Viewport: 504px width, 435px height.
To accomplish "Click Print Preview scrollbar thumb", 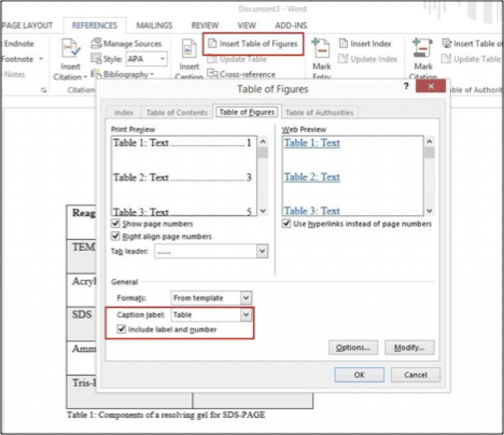I will click(x=263, y=153).
